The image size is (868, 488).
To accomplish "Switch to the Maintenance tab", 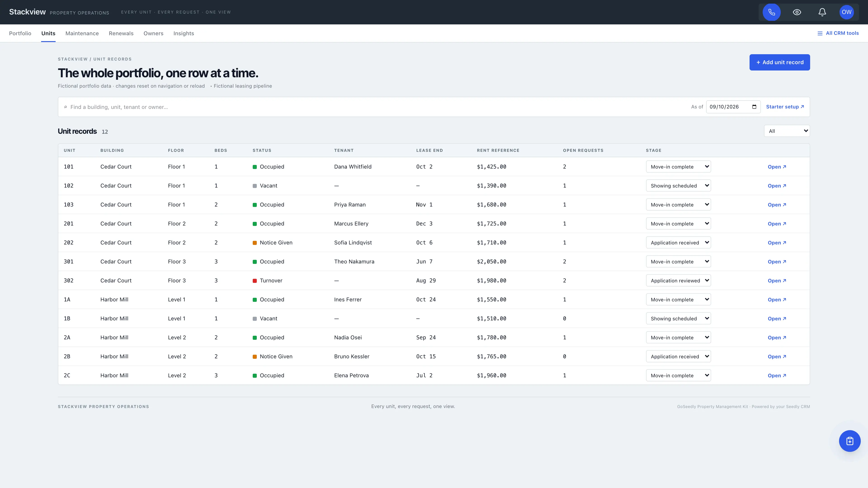I will coord(82,33).
